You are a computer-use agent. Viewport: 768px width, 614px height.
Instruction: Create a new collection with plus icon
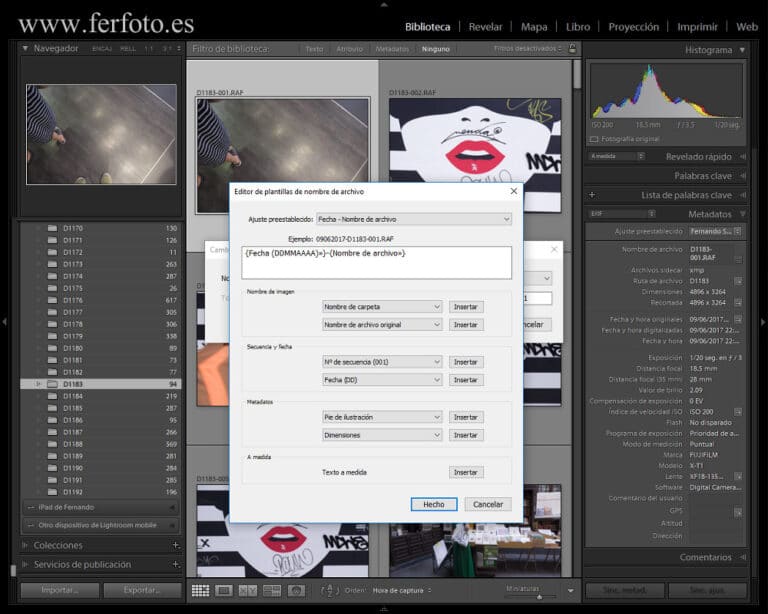[176, 545]
